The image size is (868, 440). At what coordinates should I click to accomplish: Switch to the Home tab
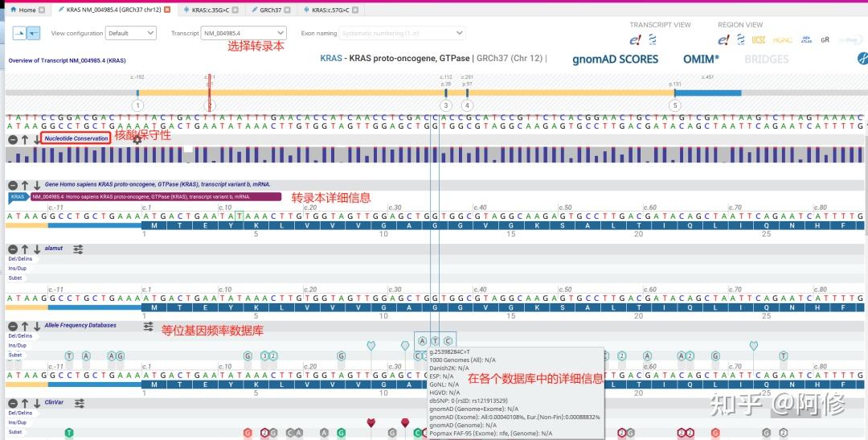click(23, 10)
